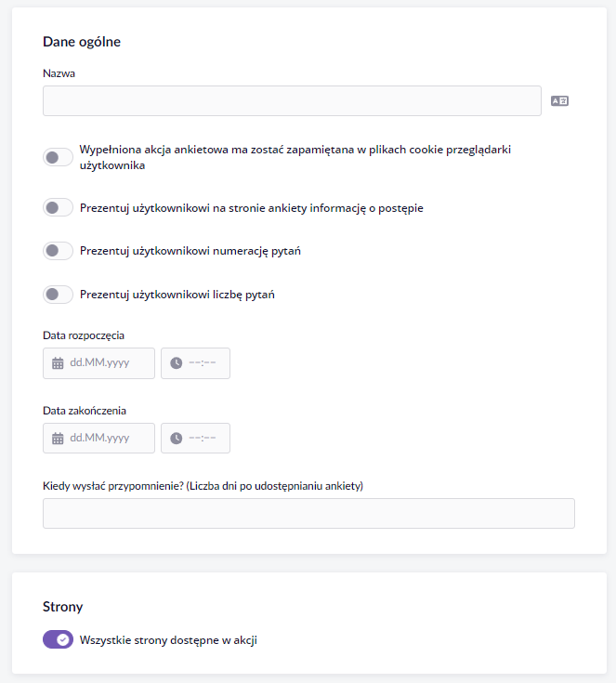The image size is (616, 683).
Task: Focus the reminder days input field
Action: point(308,513)
